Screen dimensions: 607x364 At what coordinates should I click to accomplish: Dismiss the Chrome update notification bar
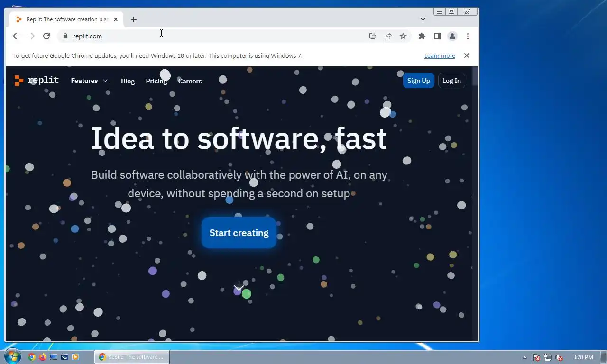point(467,55)
